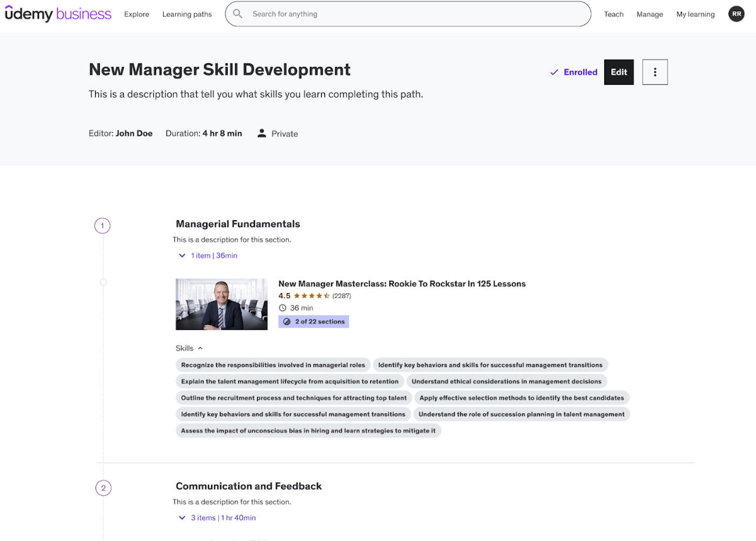Collapse the Skills list

(x=189, y=348)
